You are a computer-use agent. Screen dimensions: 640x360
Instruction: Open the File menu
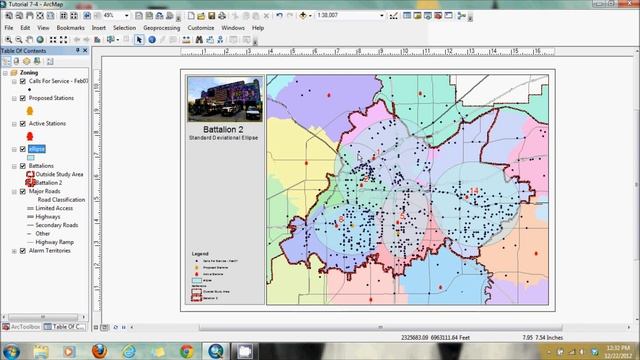click(x=9, y=28)
